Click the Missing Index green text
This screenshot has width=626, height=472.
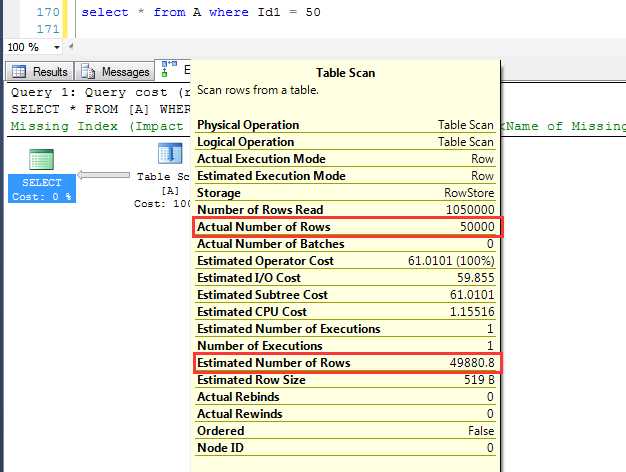click(96, 126)
